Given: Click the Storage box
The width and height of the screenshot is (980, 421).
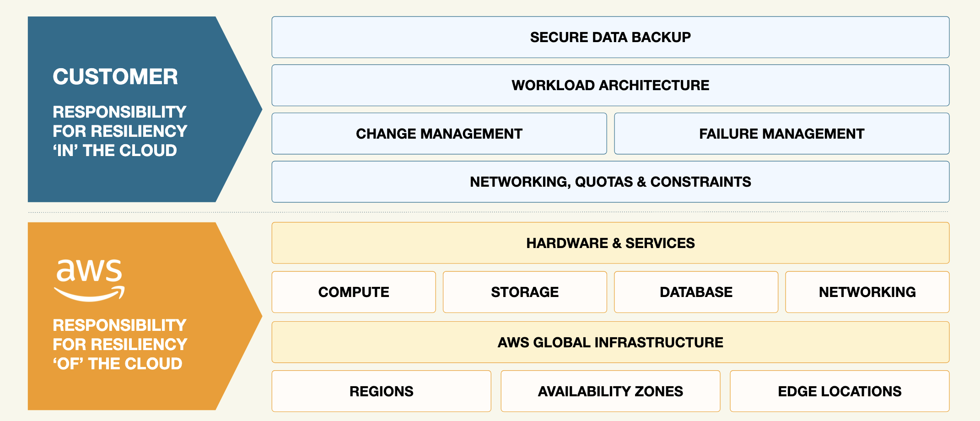Looking at the screenshot, I should click(525, 292).
